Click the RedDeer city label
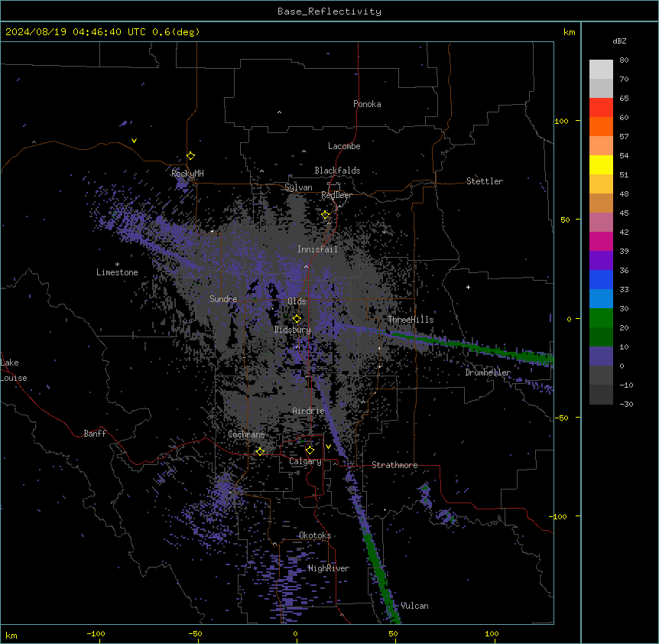 336,195
